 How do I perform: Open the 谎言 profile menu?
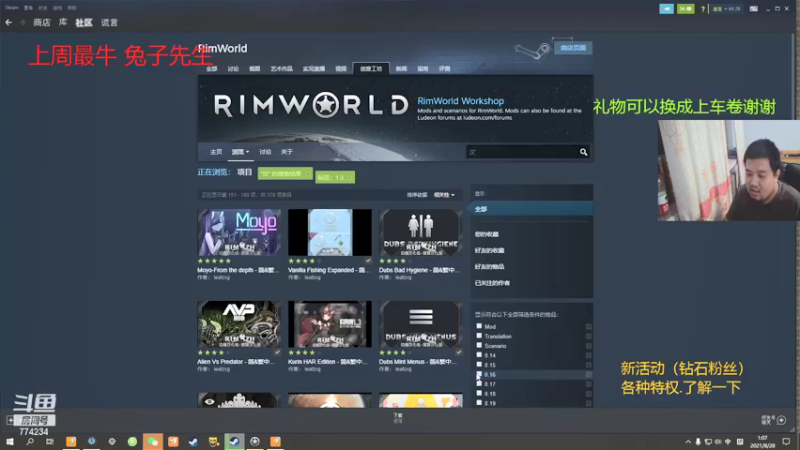[x=109, y=22]
